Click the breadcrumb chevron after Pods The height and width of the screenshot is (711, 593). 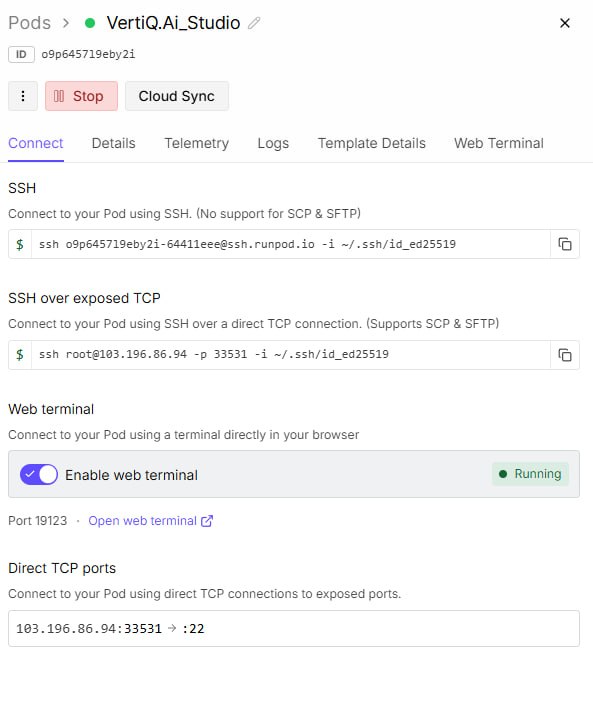pyautogui.click(x=66, y=23)
